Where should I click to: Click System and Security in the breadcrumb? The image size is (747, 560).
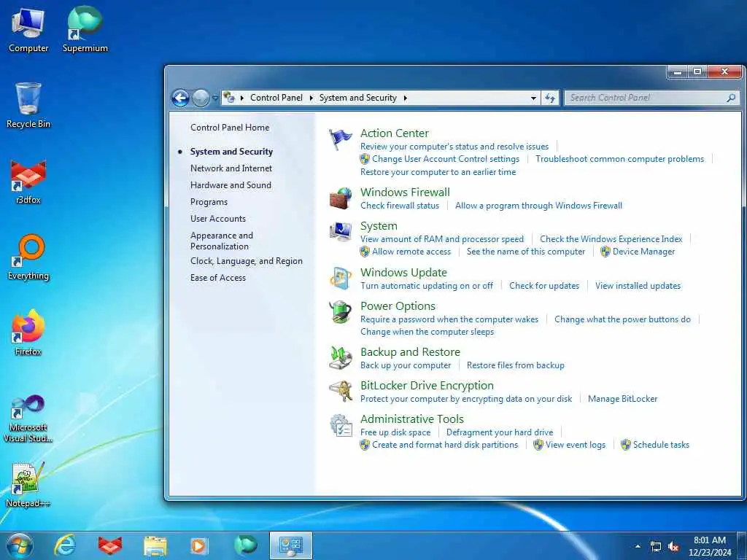point(357,98)
